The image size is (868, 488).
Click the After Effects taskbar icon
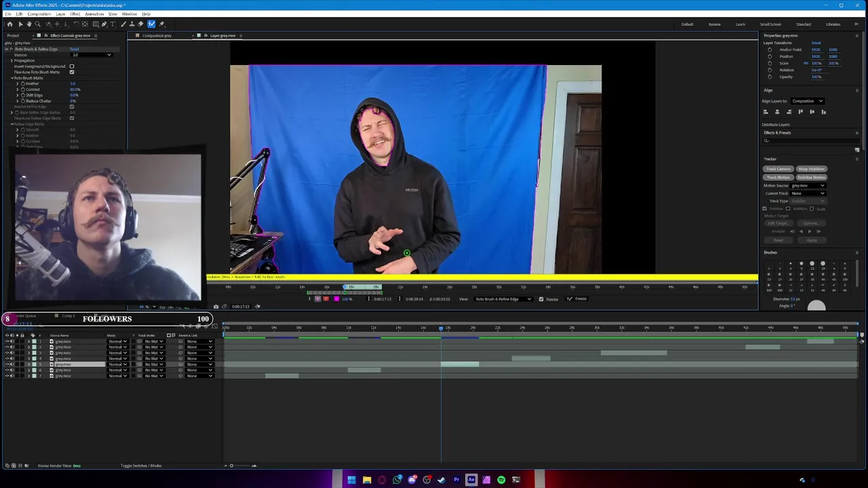(x=471, y=480)
